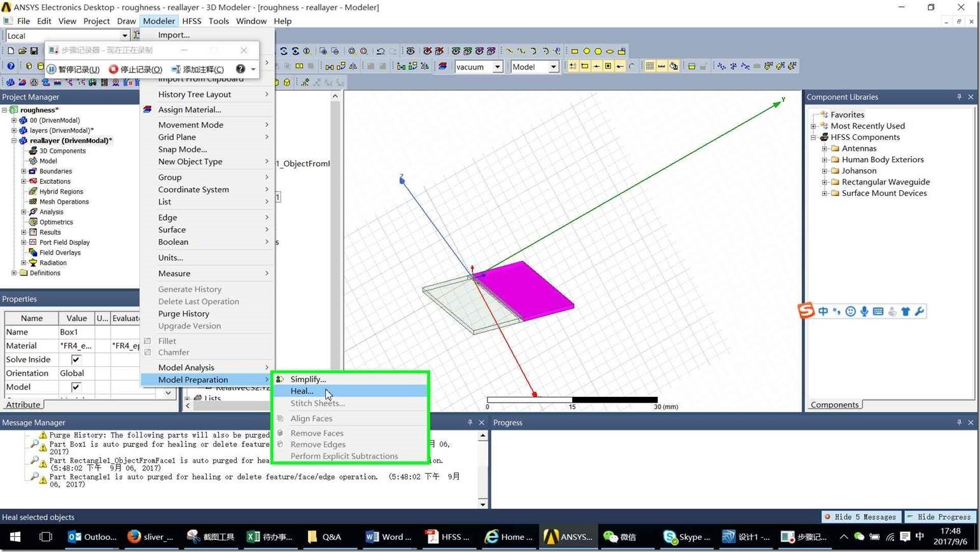Expand the 00 (DrivenModal) design node
Image resolution: width=980 pixels, height=552 pixels.
click(x=14, y=120)
